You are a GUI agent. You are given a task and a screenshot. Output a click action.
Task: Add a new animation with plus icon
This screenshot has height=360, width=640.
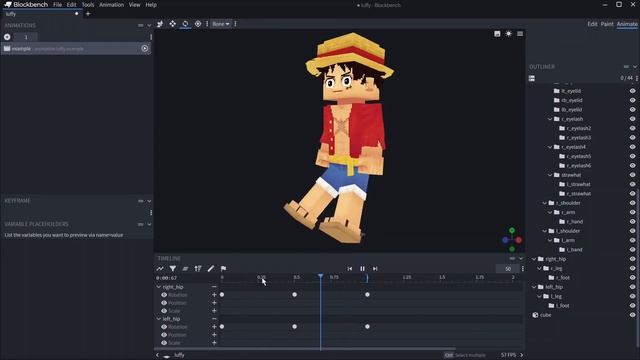(x=7, y=37)
